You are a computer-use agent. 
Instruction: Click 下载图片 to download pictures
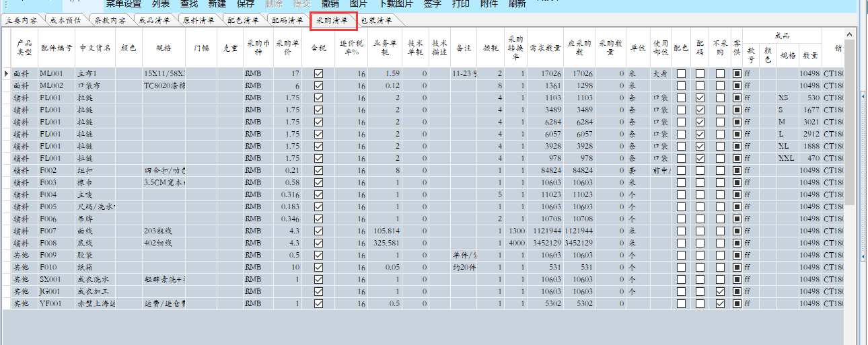click(x=395, y=3)
